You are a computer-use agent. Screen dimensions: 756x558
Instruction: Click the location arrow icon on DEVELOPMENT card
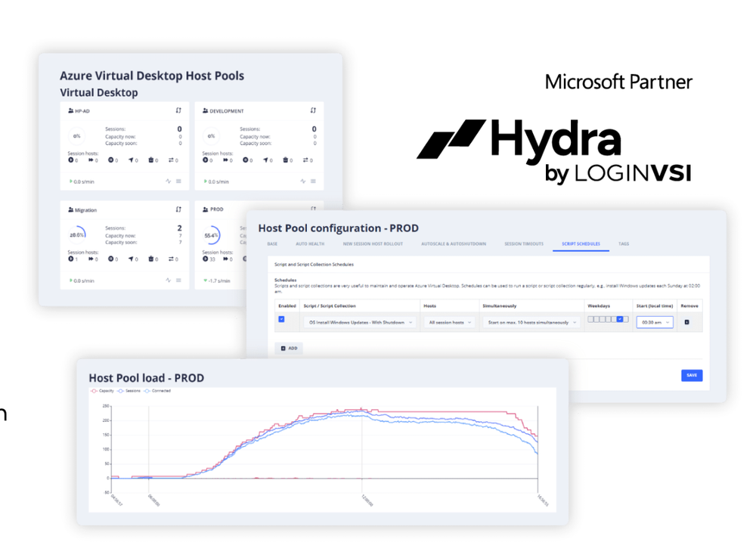(x=265, y=160)
